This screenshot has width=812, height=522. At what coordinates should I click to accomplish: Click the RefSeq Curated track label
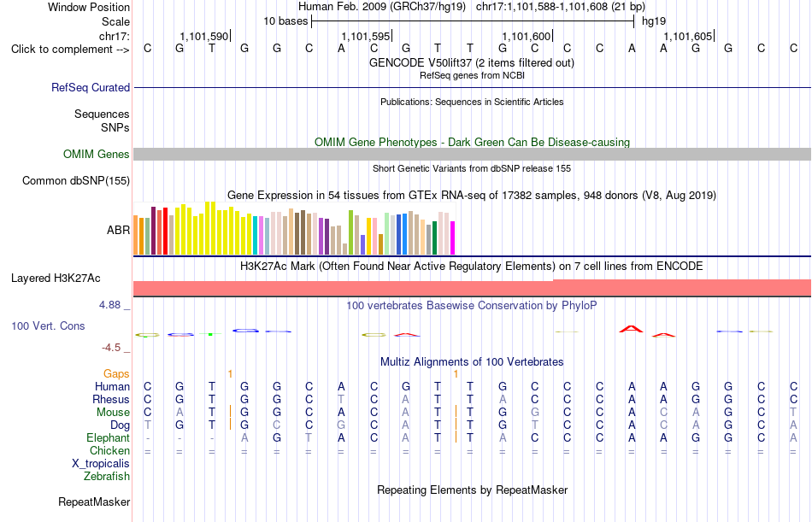[91, 87]
